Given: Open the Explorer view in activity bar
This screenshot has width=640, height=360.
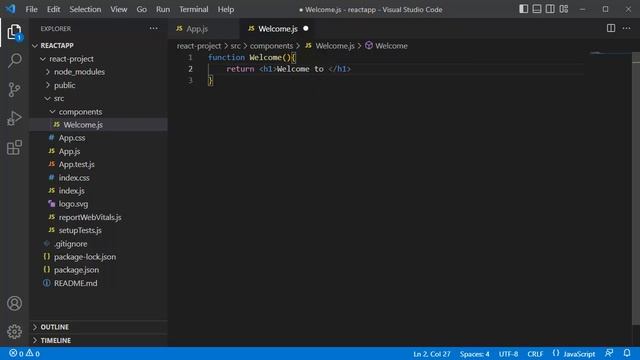Looking at the screenshot, I should click(14, 32).
